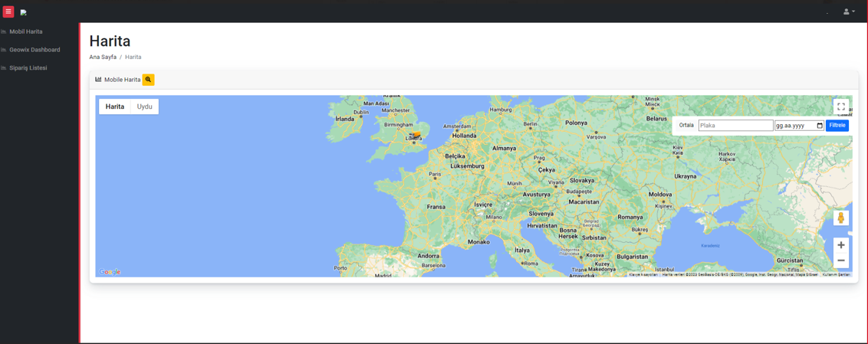
Task: Click the chart icon beside Mobil Harita
Action: [4, 31]
